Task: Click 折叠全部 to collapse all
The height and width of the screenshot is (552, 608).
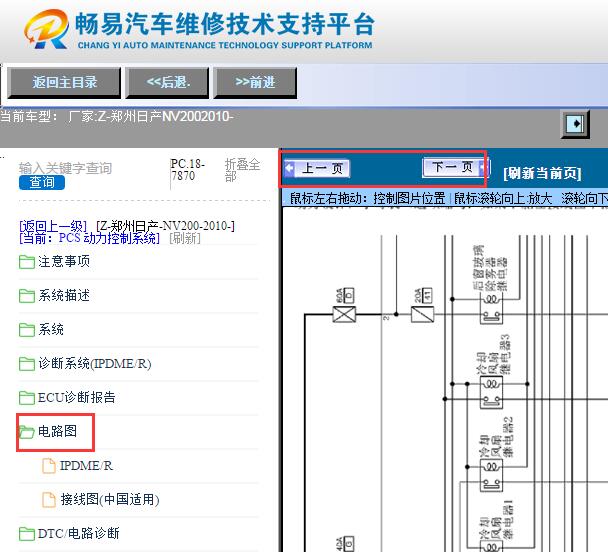Action: pyautogui.click(x=242, y=170)
